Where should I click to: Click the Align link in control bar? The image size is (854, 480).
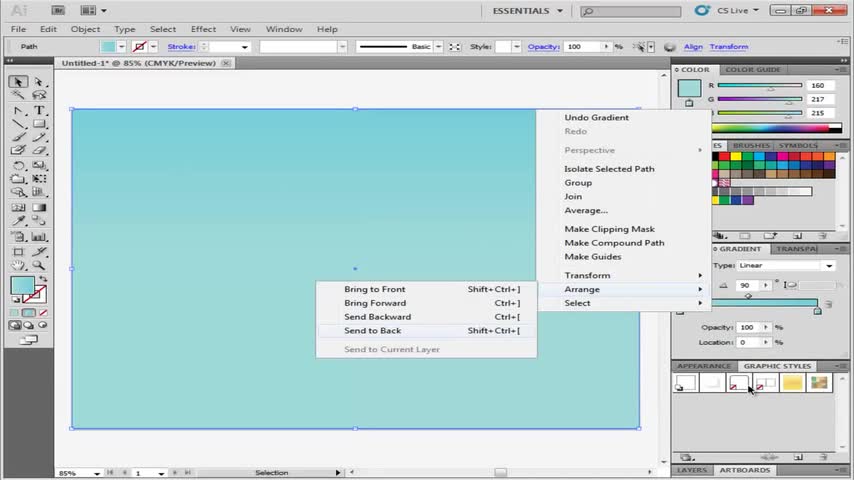coord(693,47)
